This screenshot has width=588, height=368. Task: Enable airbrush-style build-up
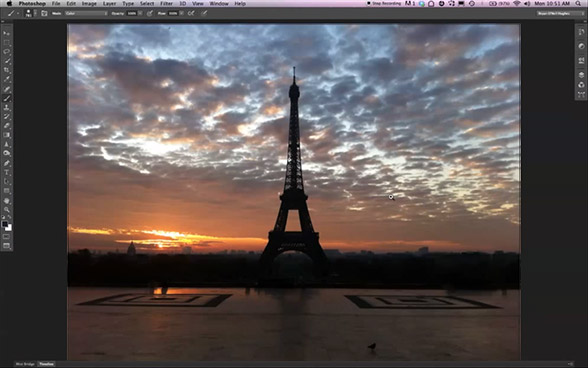point(191,13)
